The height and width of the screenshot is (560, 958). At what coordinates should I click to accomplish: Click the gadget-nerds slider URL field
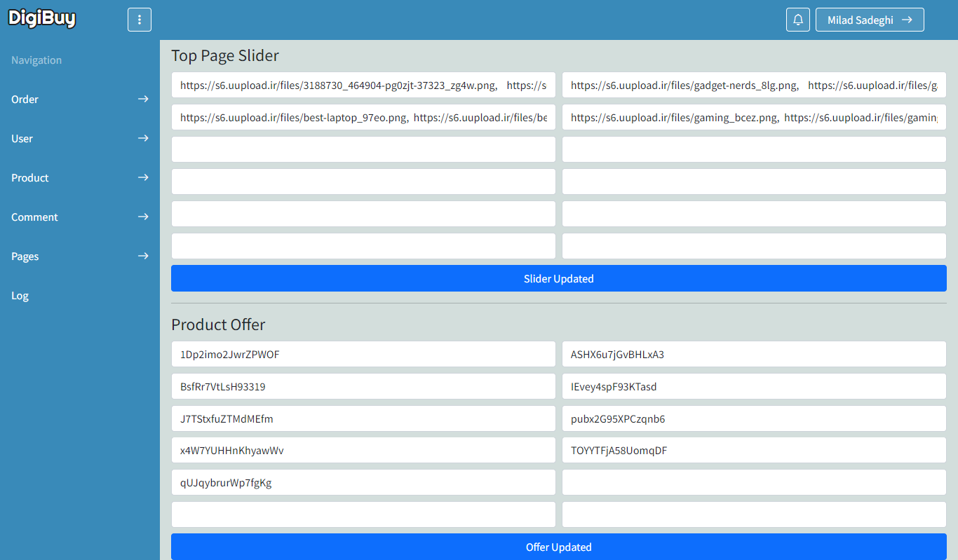click(754, 86)
